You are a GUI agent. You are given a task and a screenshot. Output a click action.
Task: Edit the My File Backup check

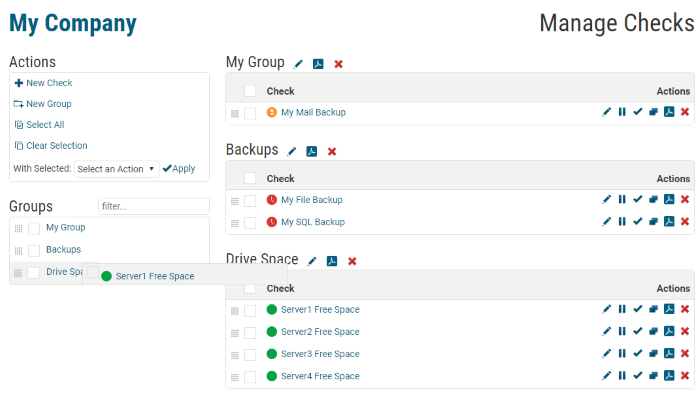[x=606, y=200]
